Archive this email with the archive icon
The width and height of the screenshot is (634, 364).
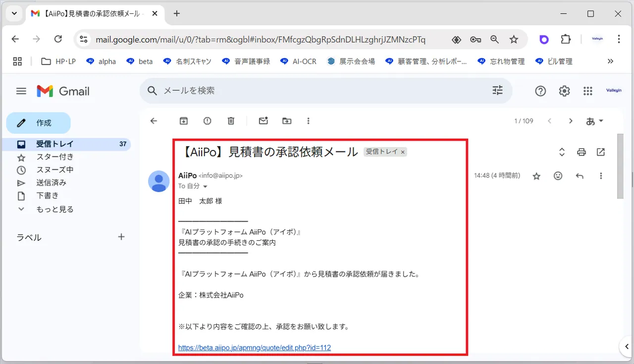click(x=184, y=121)
